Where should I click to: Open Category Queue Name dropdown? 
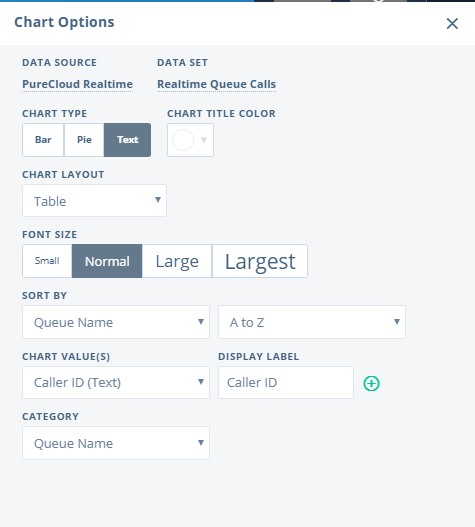(x=116, y=443)
